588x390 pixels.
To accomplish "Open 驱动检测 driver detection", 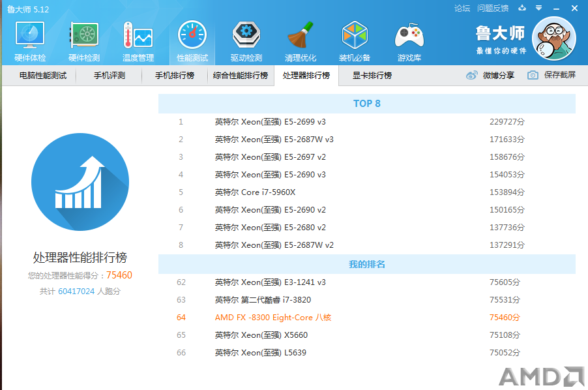I will 246,42.
